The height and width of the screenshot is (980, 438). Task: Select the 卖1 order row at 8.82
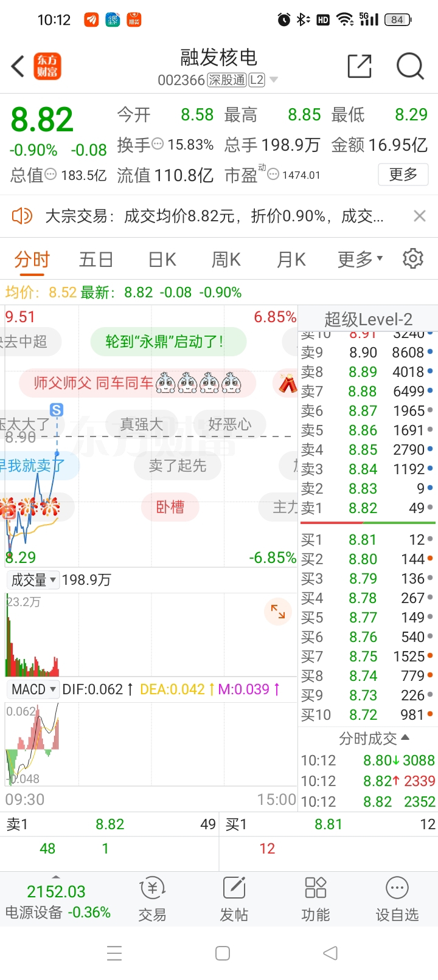[367, 508]
